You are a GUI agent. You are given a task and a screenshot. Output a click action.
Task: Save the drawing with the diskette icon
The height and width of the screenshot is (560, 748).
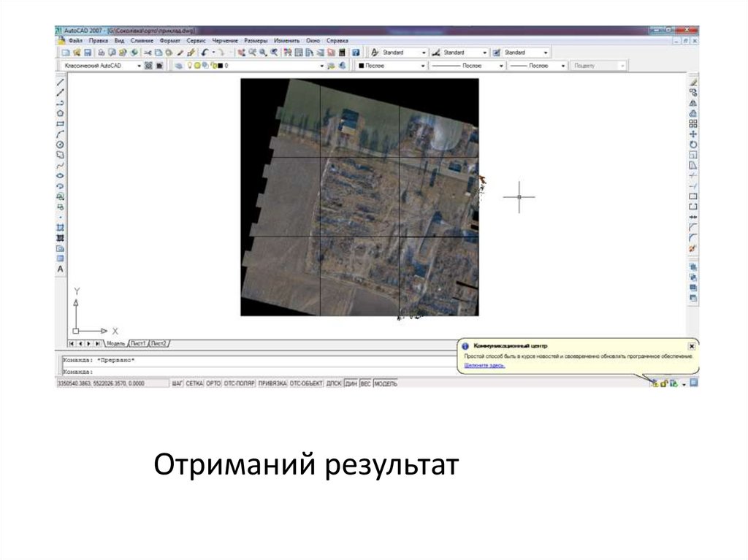[88, 53]
